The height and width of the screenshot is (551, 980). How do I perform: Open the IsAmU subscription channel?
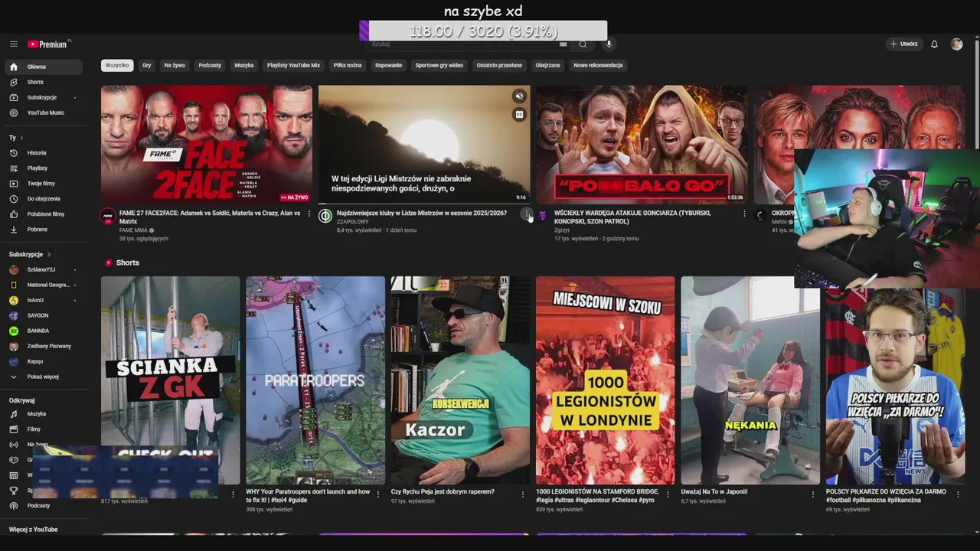[x=43, y=300]
